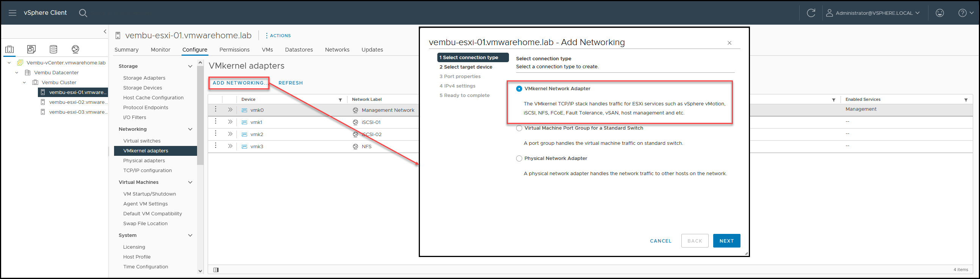The width and height of the screenshot is (980, 279).
Task: Open the help question mark menu
Action: [966, 13]
